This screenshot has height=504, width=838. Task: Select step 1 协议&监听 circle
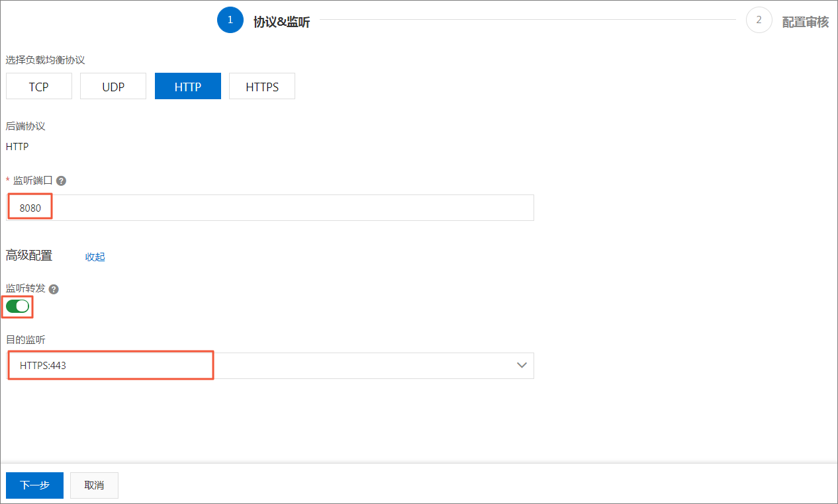click(x=230, y=20)
